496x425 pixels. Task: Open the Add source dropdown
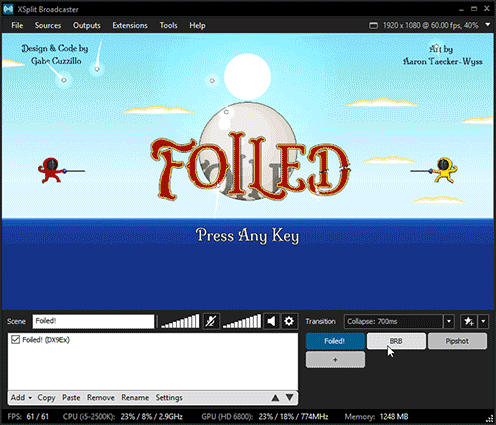21,397
